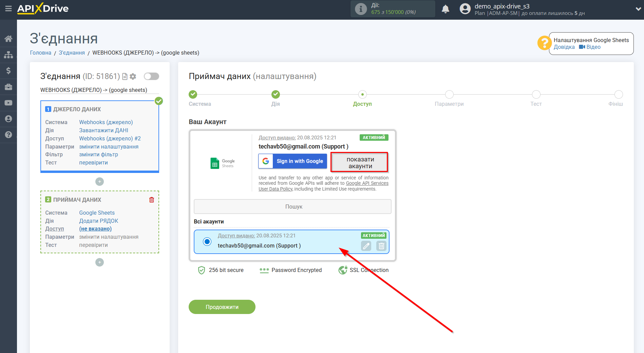
Task: Click the actions info icon
Action: click(x=361, y=9)
